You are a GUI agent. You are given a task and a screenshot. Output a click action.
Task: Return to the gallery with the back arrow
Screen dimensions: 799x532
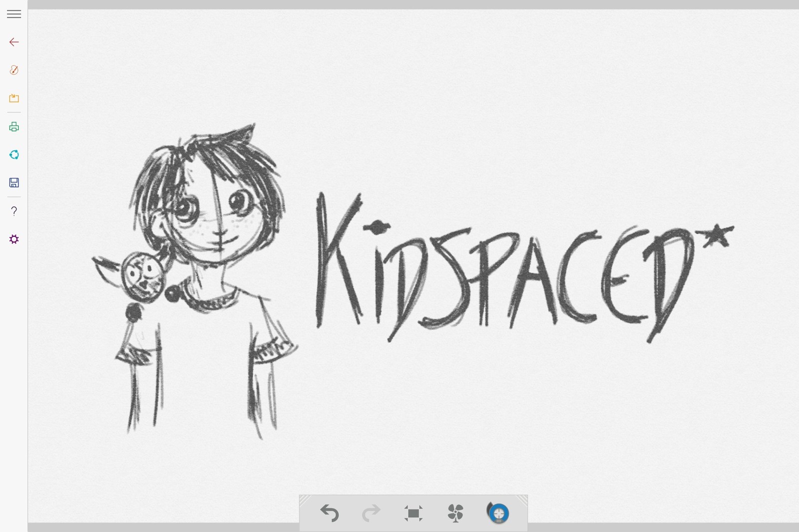point(13,42)
